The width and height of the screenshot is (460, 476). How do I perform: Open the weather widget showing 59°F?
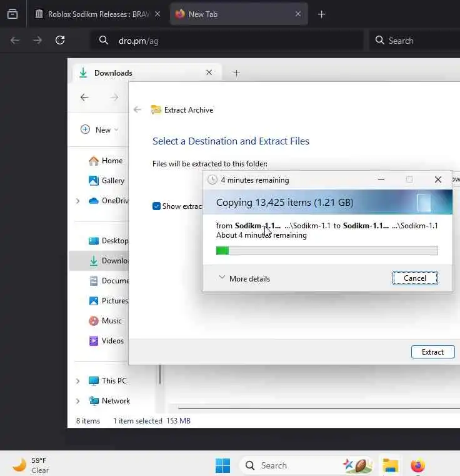(31, 465)
